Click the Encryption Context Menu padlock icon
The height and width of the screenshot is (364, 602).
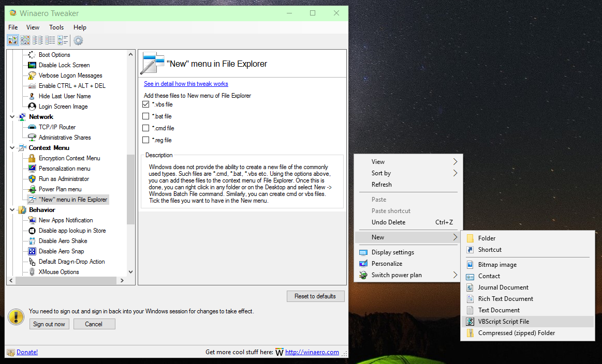(x=32, y=158)
